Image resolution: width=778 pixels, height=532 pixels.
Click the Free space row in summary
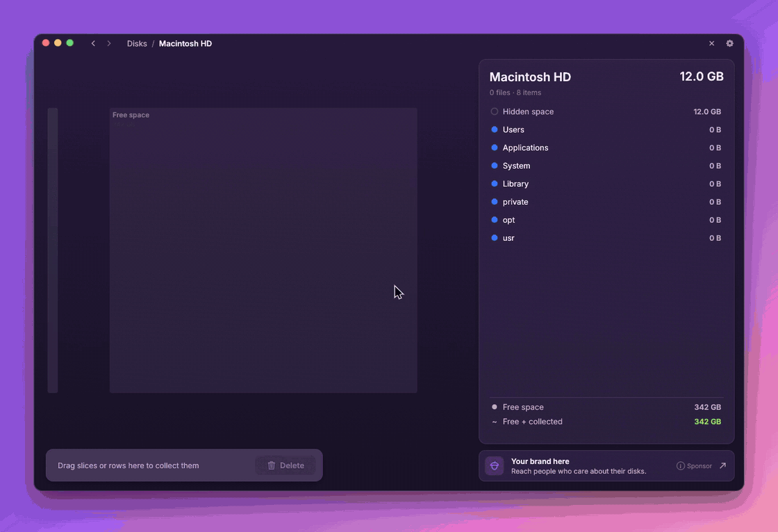coord(606,407)
